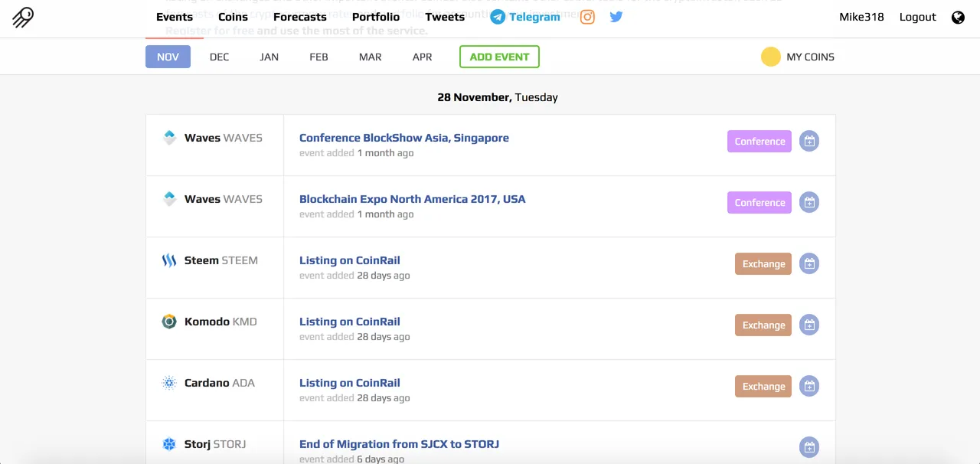Add BlockShow Asia event to calendar
Image resolution: width=980 pixels, height=464 pixels.
[x=809, y=141]
